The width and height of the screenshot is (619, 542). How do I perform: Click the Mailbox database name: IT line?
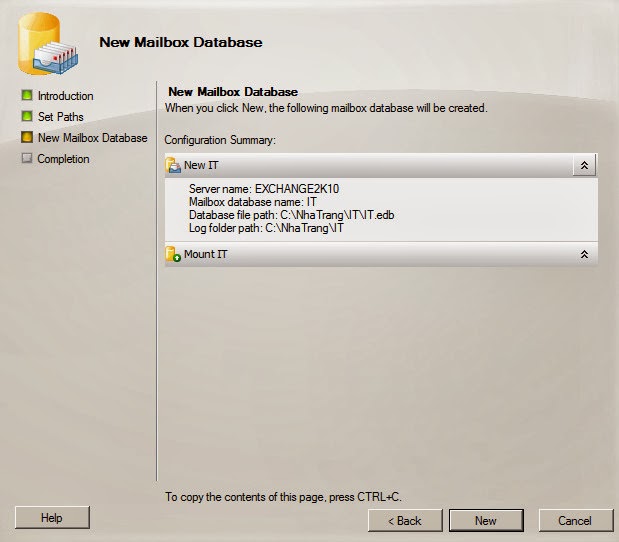coord(253,202)
